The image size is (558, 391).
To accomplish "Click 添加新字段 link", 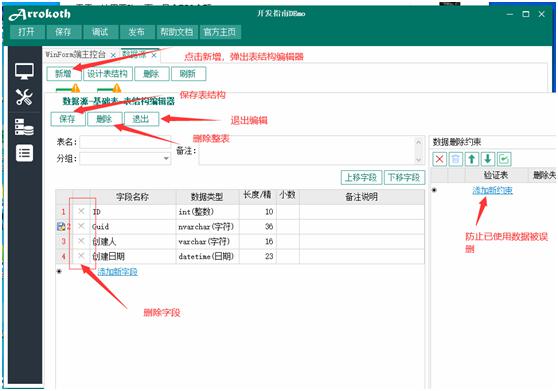I will point(117,272).
